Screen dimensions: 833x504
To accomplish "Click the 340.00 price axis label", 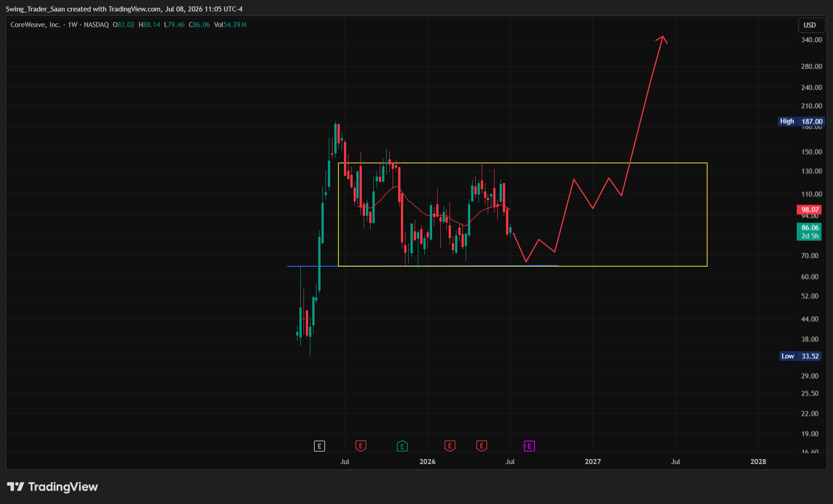I will [x=811, y=40].
